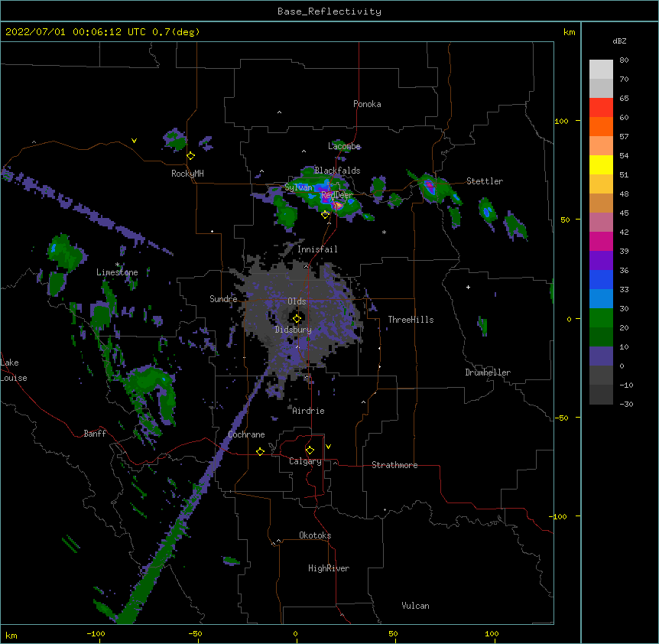Pick the red 60–65 dBZ legend swatch
Viewport: 659px width, 644px height.
point(601,108)
